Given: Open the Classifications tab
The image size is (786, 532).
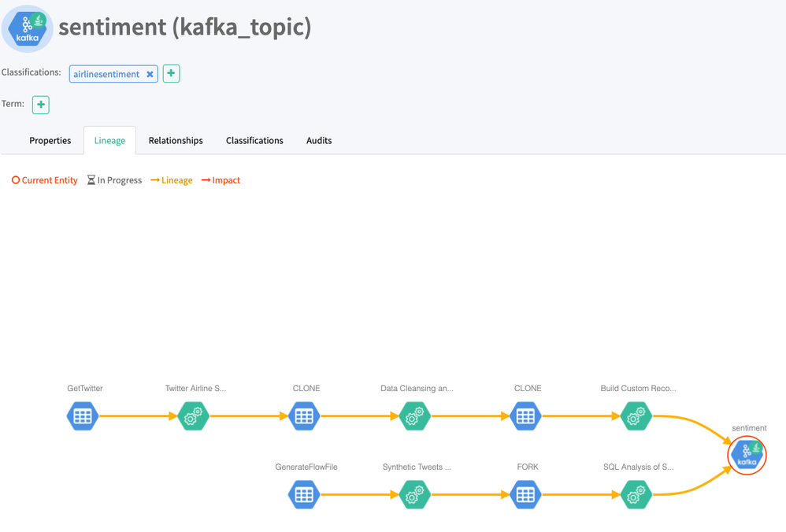Looking at the screenshot, I should [254, 140].
